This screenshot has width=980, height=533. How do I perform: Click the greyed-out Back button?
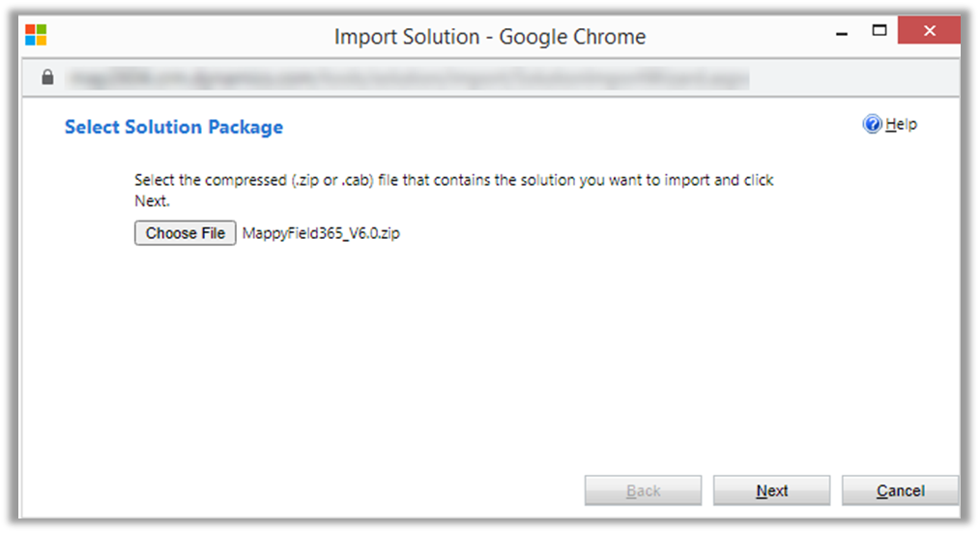(643, 490)
